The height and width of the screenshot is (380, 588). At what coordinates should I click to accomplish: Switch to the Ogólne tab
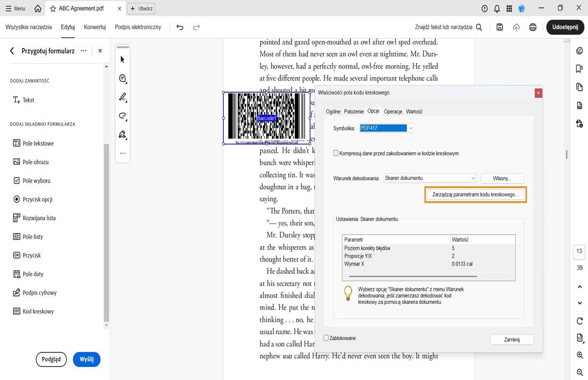pyautogui.click(x=333, y=111)
